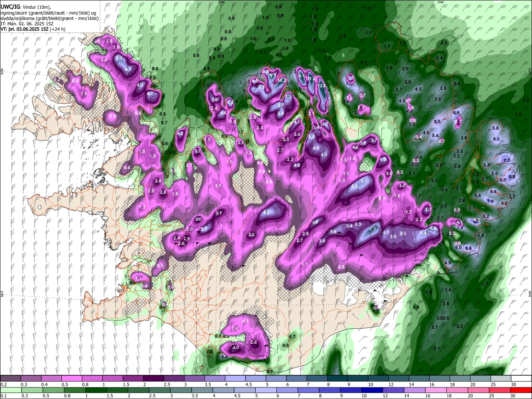Click the 'rigning/skúrir' description line
Image resolution: width=532 pixels, height=399 pixels.
pyautogui.click(x=49, y=13)
